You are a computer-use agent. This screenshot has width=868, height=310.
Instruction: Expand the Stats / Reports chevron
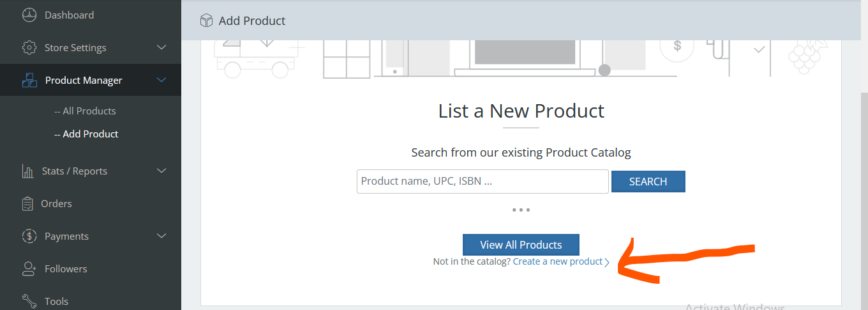tap(161, 171)
